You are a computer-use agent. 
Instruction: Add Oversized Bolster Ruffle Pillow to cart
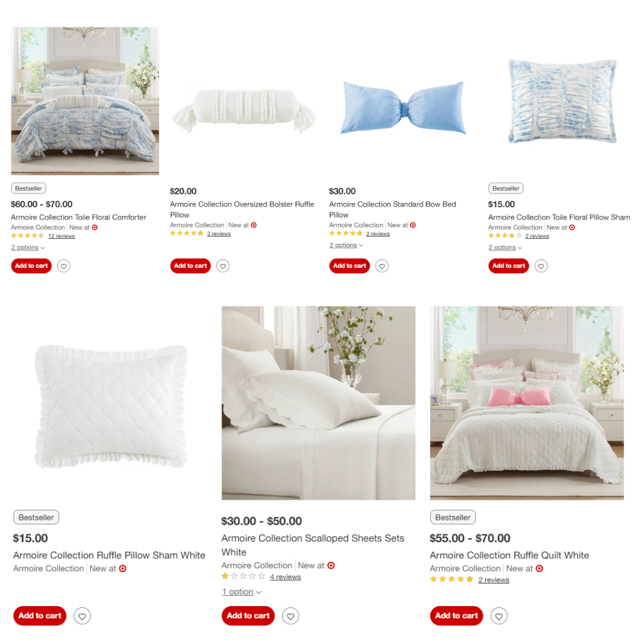(191, 266)
